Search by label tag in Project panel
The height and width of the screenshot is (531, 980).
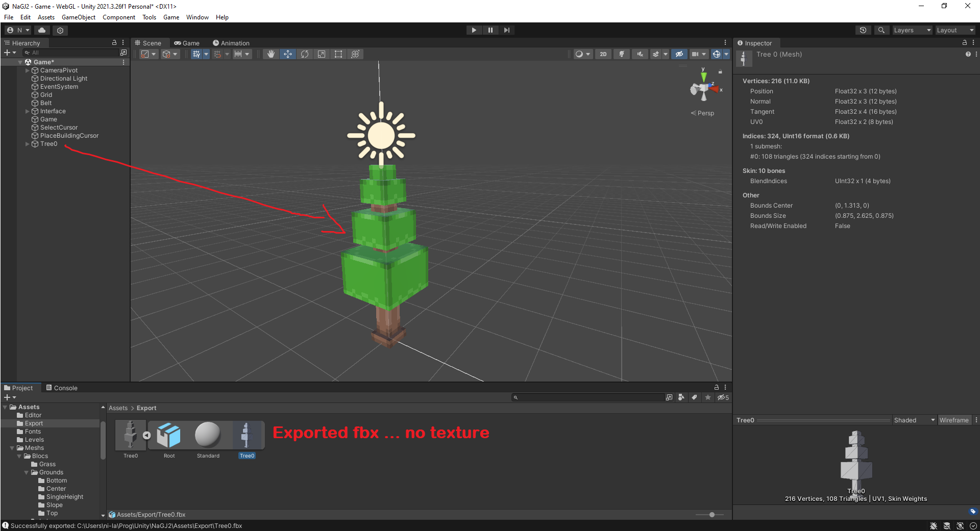pyautogui.click(x=694, y=397)
